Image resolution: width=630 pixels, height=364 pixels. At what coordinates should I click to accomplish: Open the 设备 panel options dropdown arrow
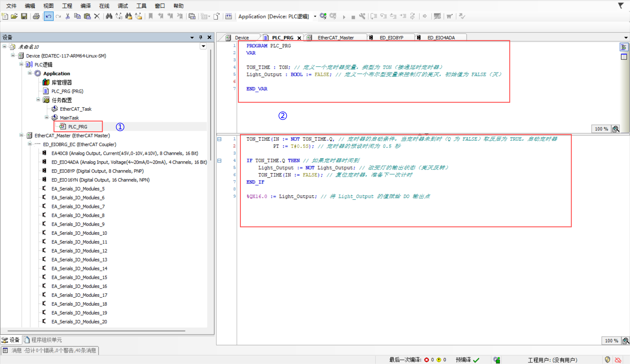192,37
